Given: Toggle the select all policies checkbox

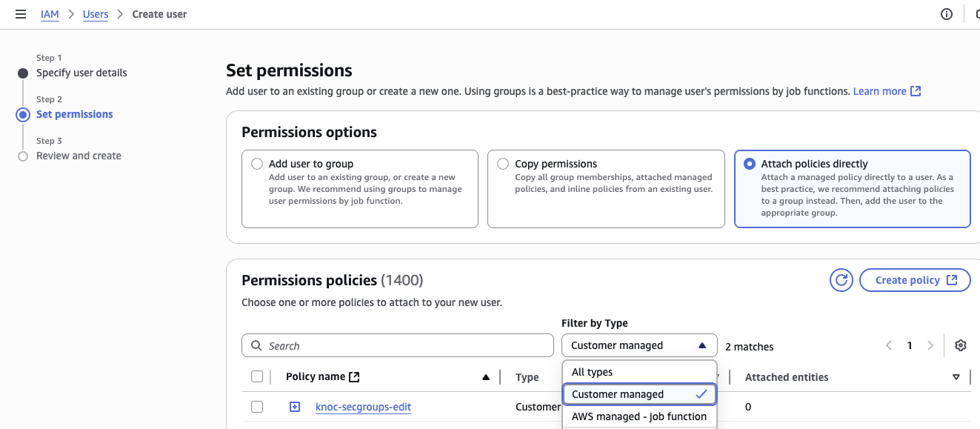Looking at the screenshot, I should pyautogui.click(x=257, y=376).
